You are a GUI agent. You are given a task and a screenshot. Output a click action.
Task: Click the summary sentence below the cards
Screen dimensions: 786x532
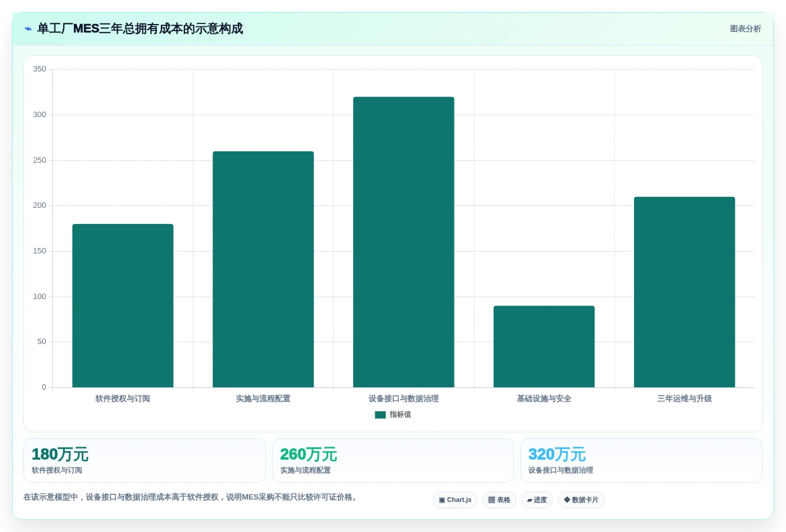click(x=192, y=497)
